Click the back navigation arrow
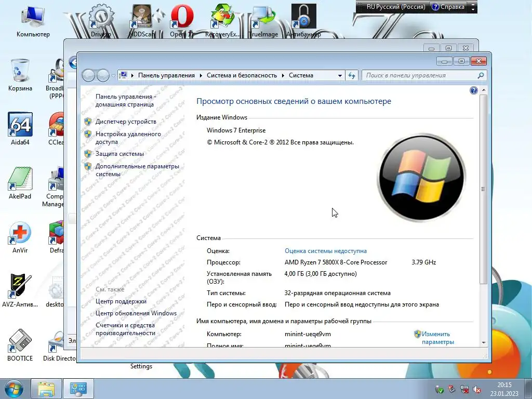This screenshot has width=532, height=399. pyautogui.click(x=88, y=75)
